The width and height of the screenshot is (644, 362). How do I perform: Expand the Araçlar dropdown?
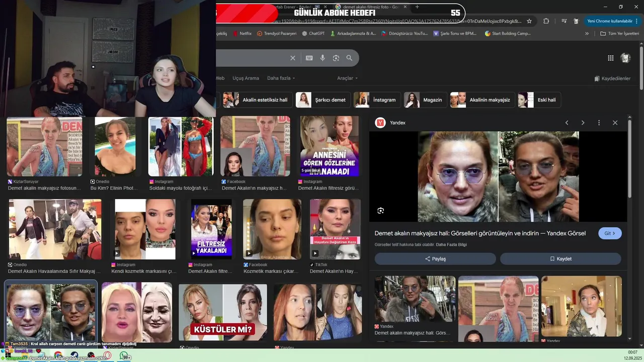point(348,78)
